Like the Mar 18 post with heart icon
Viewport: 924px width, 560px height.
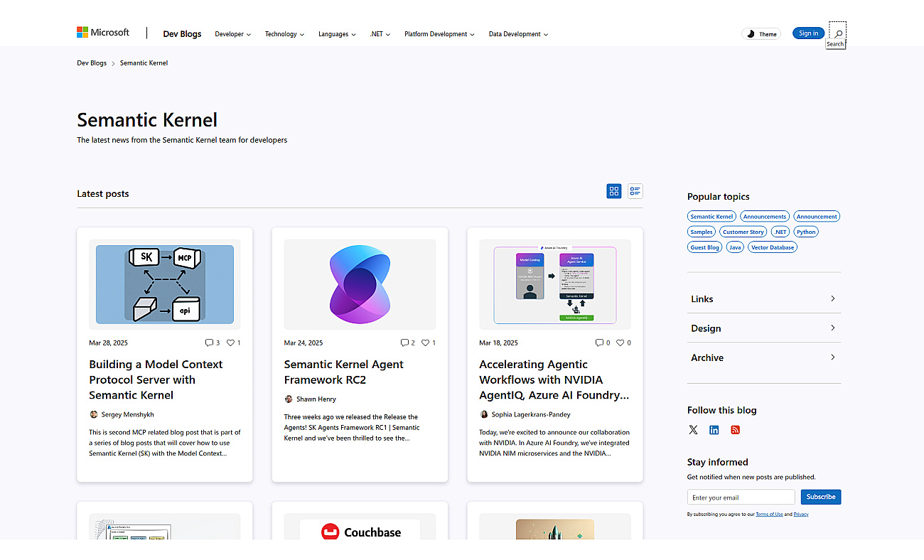(x=621, y=343)
